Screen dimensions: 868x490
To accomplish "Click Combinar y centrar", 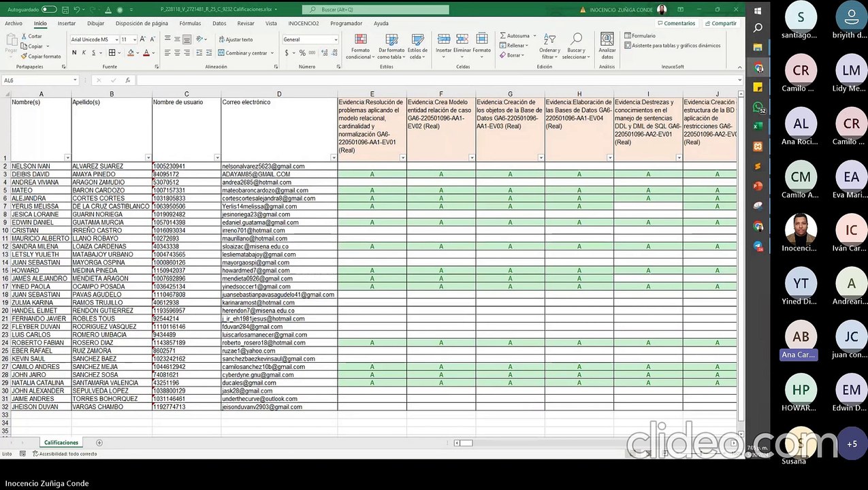I will pyautogui.click(x=244, y=53).
